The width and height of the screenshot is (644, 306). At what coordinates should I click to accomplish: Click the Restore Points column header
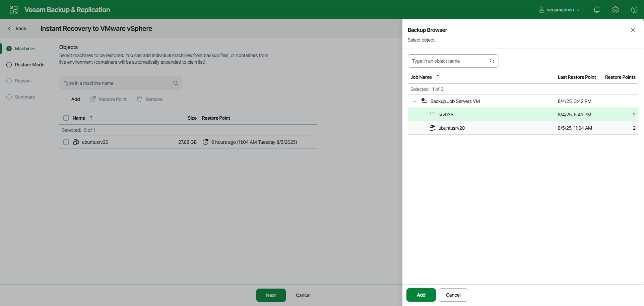(620, 77)
